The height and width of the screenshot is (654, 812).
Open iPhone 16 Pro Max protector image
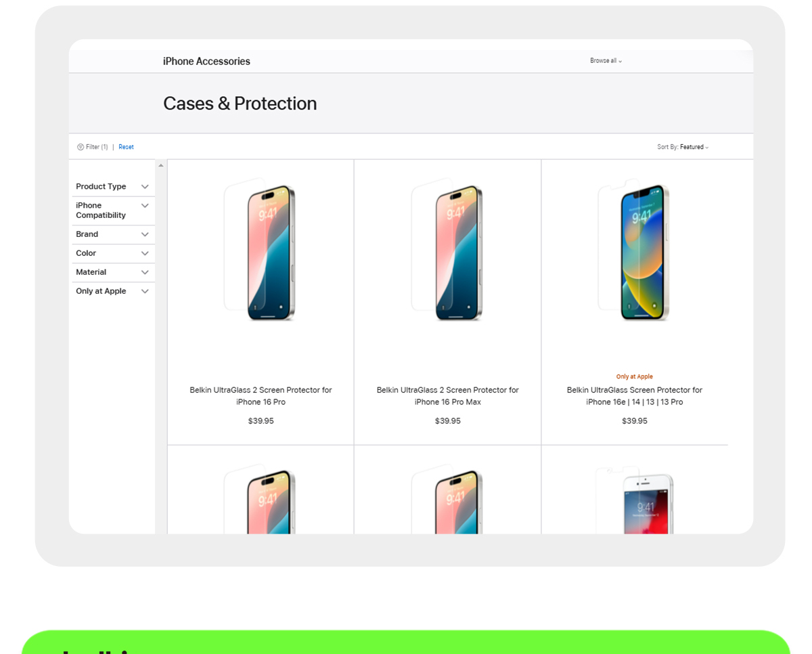(447, 249)
